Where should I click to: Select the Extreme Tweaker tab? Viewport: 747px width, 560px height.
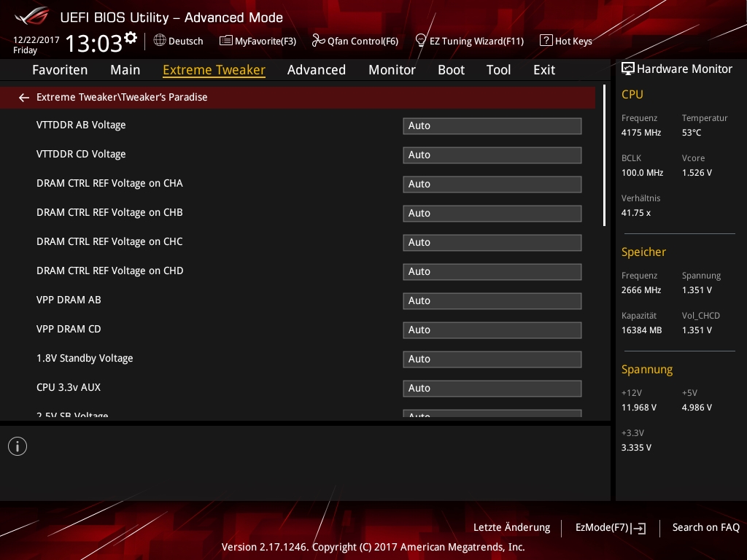[x=214, y=70]
